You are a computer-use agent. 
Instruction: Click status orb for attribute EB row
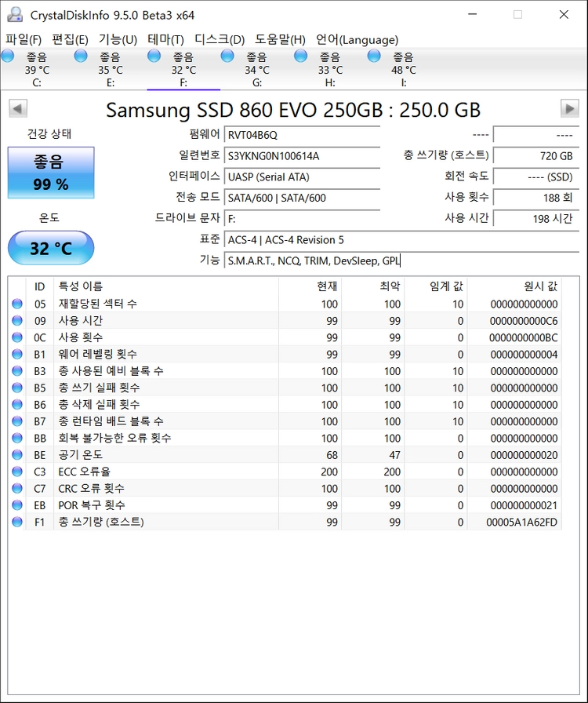(x=17, y=504)
